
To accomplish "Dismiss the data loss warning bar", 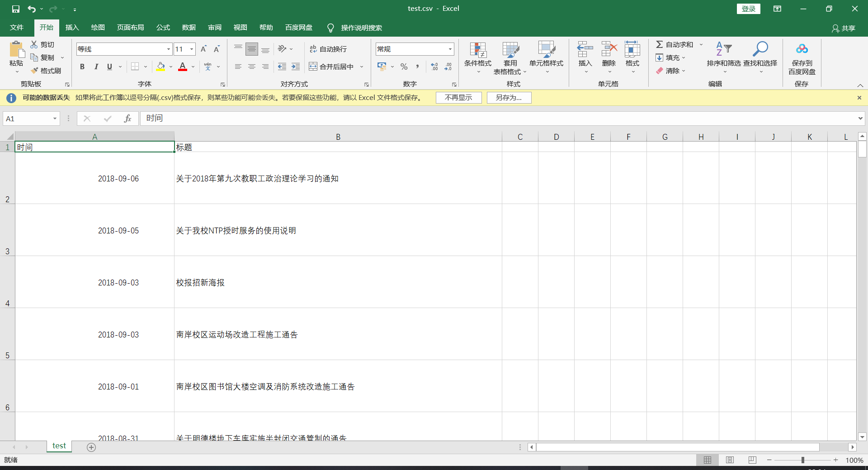I will point(859,98).
